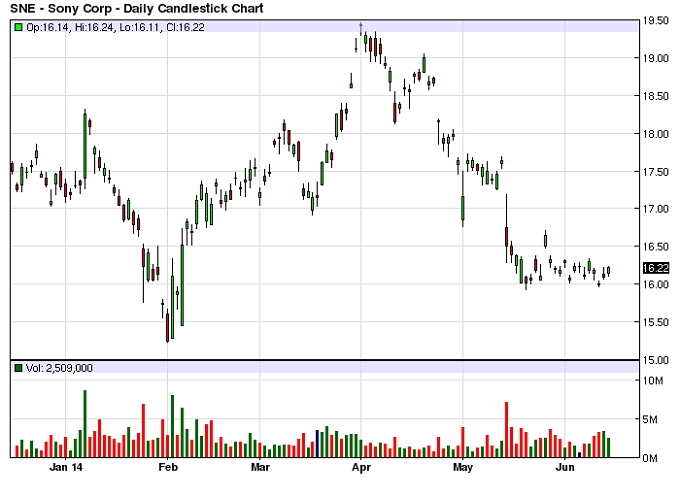
Task: Click the 'Mar' date axis label
Action: pyautogui.click(x=260, y=468)
